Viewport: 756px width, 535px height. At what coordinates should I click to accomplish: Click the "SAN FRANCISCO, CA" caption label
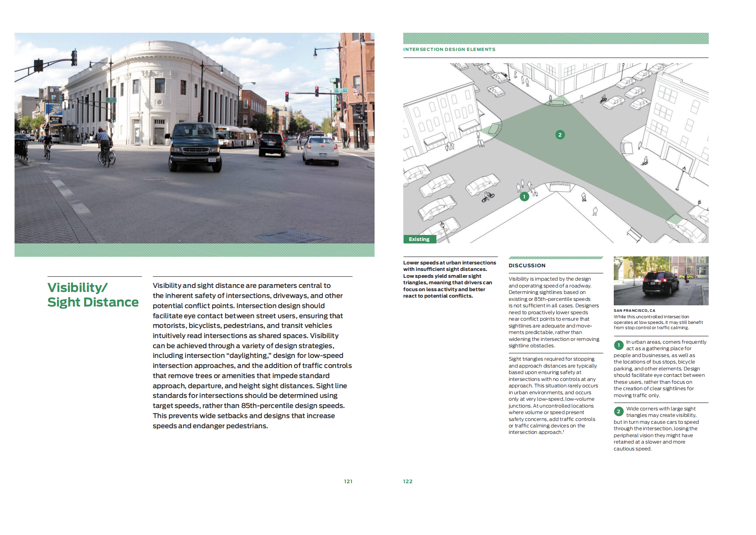[x=634, y=311]
